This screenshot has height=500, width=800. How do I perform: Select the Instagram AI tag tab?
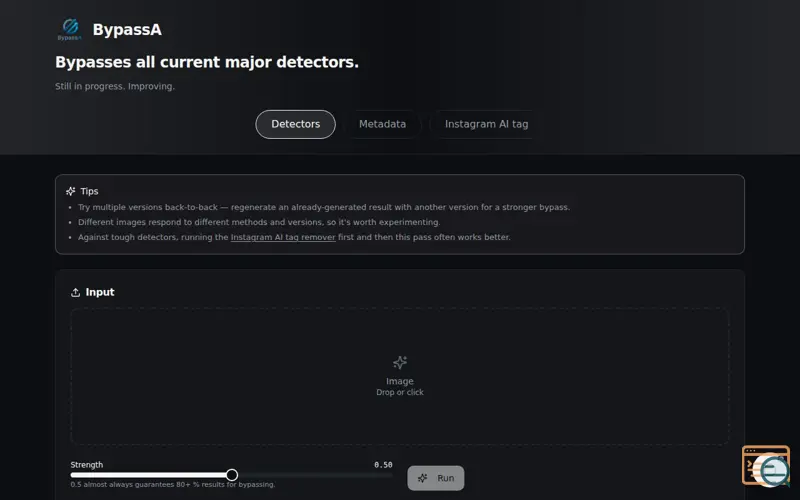coord(486,124)
